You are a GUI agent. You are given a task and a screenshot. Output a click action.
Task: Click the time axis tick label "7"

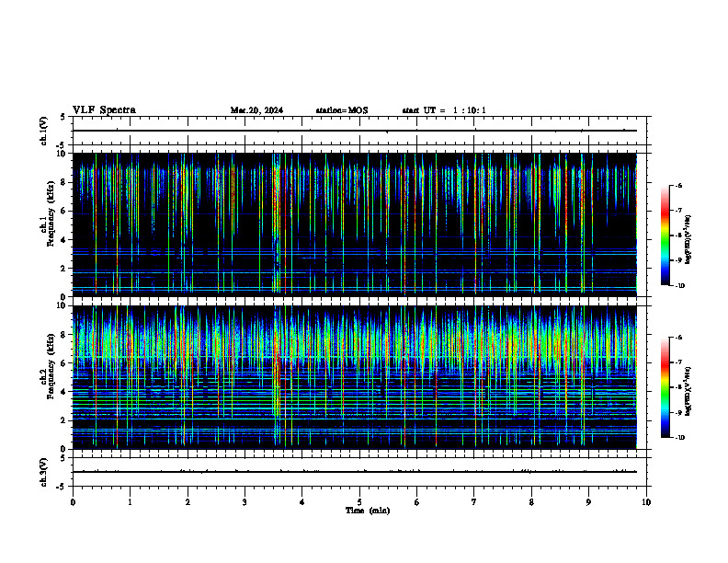[474, 502]
